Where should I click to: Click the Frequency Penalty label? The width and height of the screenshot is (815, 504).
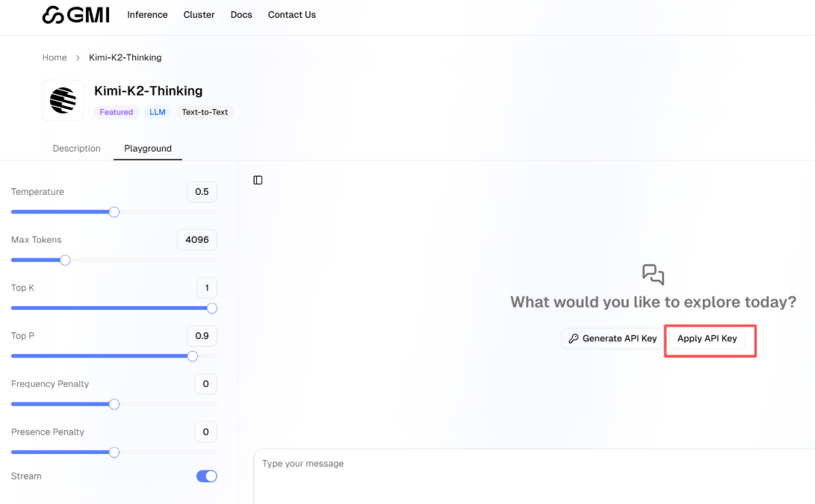click(50, 384)
